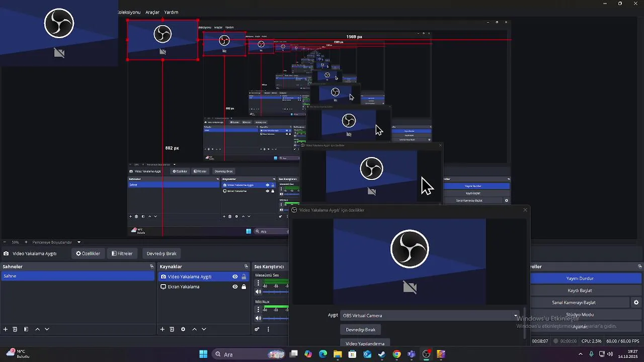Open the Windows Start menu
The width and height of the screenshot is (644, 362).
[x=203, y=354]
